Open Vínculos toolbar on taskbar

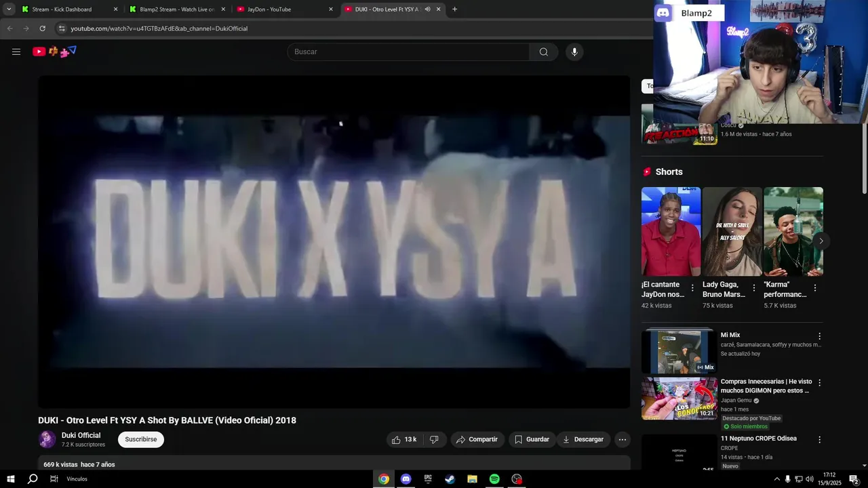click(77, 479)
